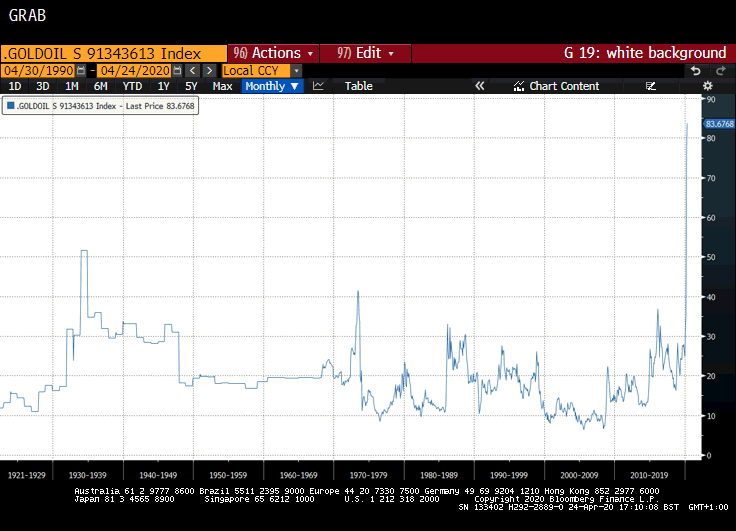Switch to the Max time range
The image size is (736, 531).
click(x=222, y=87)
